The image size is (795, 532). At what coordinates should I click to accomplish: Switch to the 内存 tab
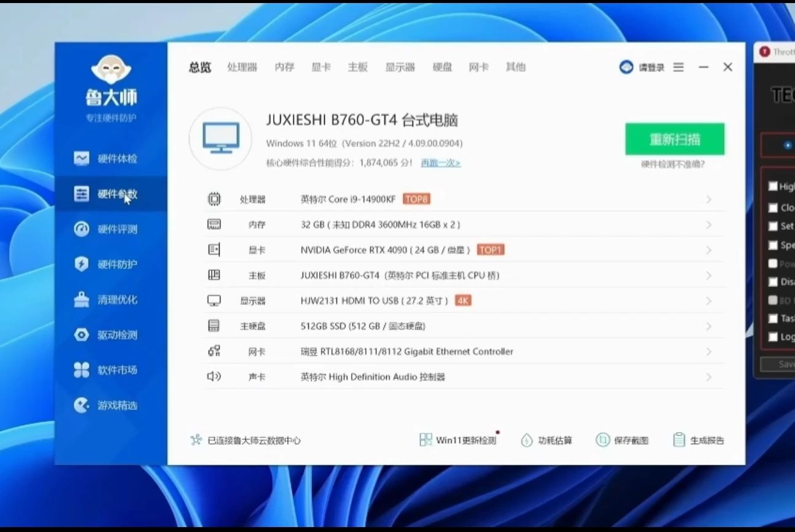pos(284,67)
